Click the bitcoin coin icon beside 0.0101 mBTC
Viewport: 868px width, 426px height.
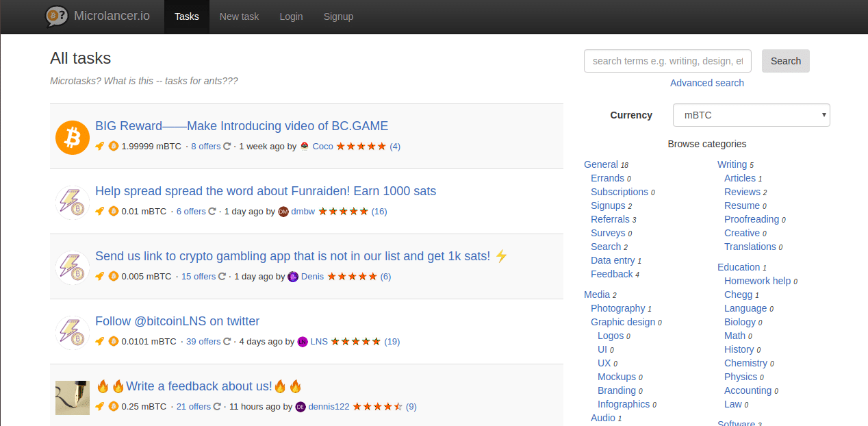point(114,341)
